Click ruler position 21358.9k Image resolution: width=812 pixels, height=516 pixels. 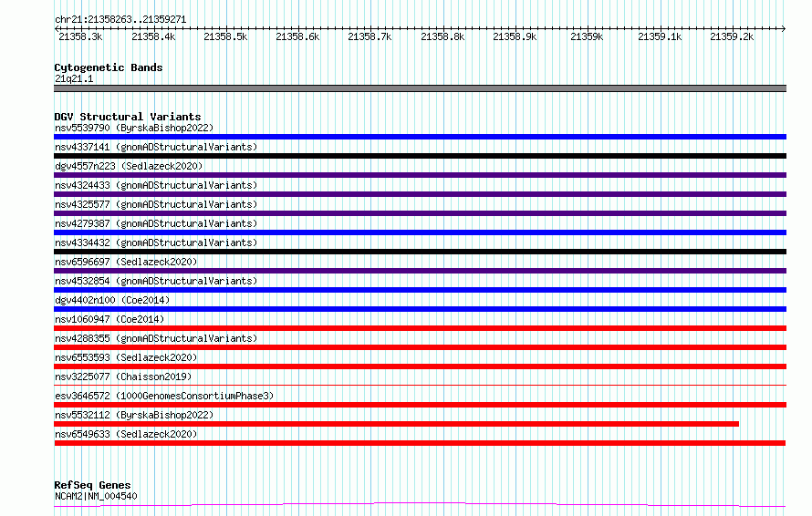(515, 36)
